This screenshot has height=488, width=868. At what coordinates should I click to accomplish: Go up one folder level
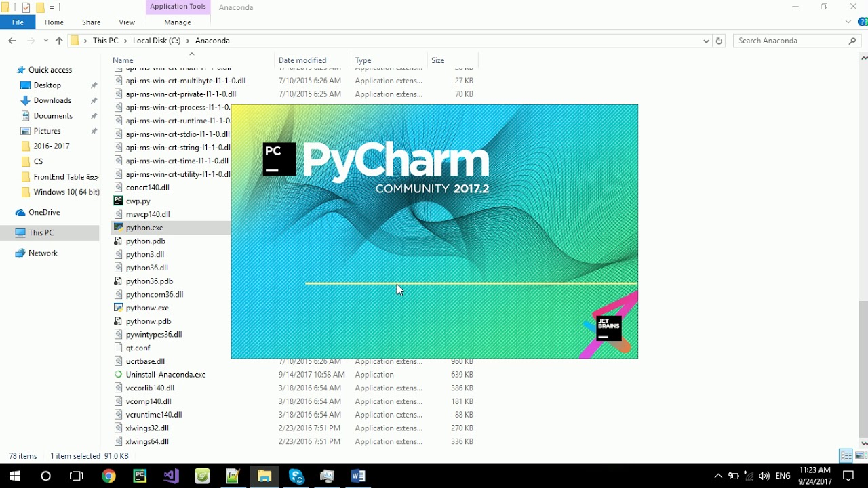tap(59, 41)
